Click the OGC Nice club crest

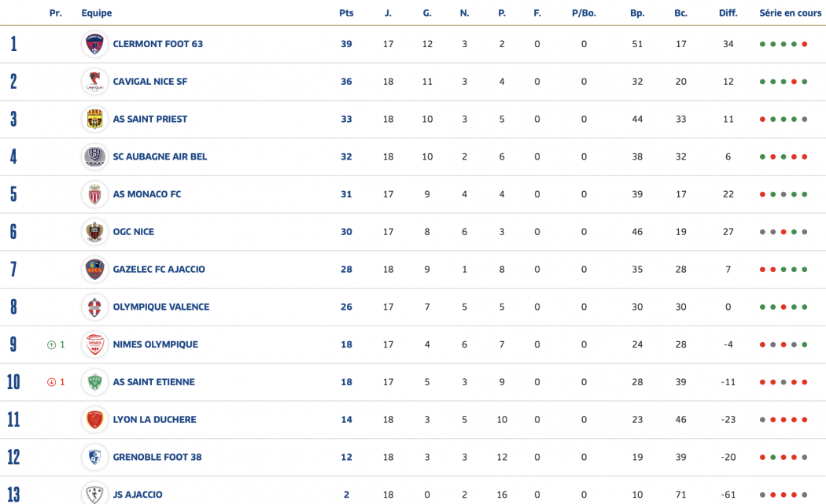94,232
